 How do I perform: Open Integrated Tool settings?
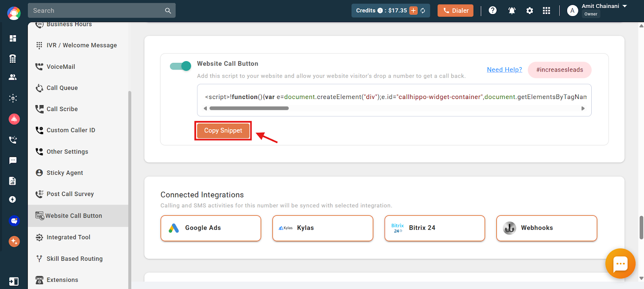point(78,237)
